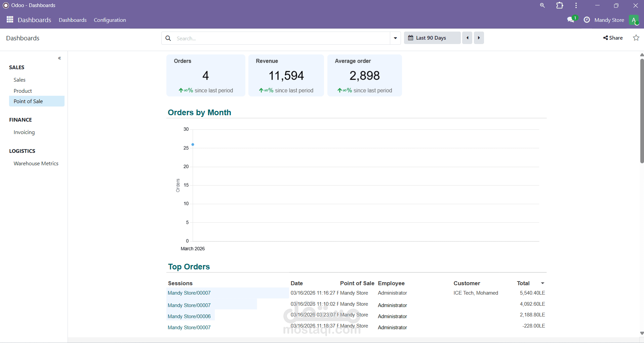Open the Invoicing dashboard

pos(24,132)
